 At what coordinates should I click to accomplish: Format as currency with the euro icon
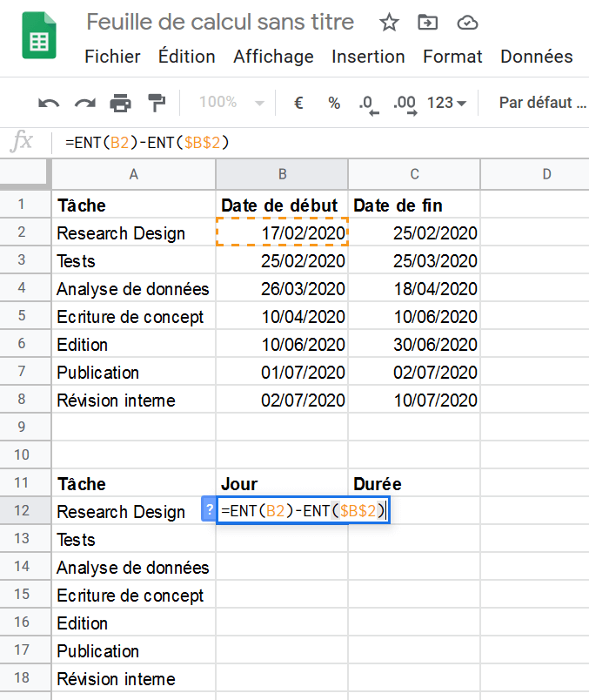click(298, 103)
